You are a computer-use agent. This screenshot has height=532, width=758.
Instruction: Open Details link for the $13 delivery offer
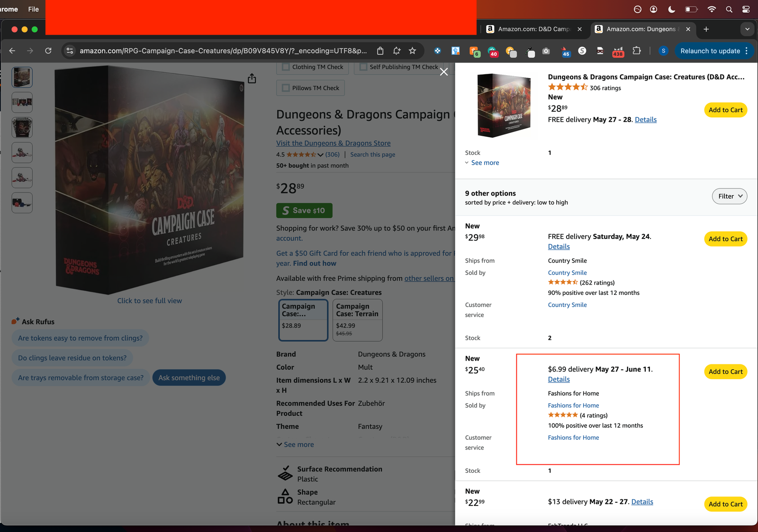[x=642, y=502]
